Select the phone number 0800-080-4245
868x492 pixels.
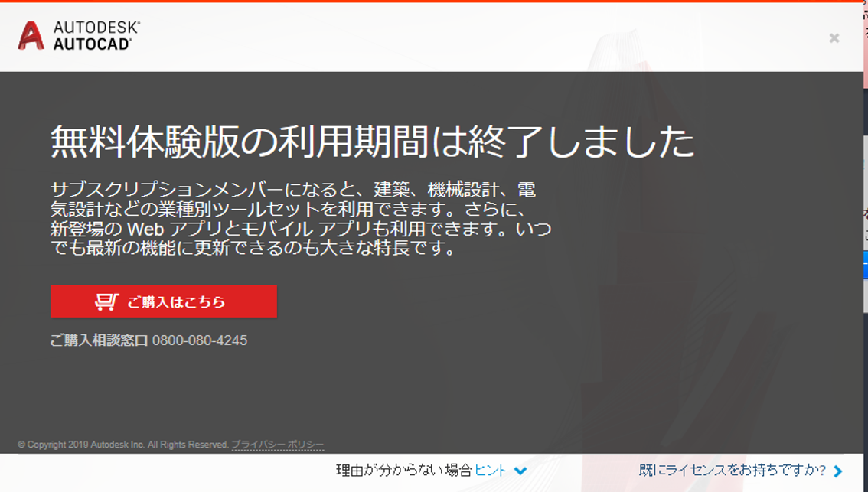click(x=200, y=340)
